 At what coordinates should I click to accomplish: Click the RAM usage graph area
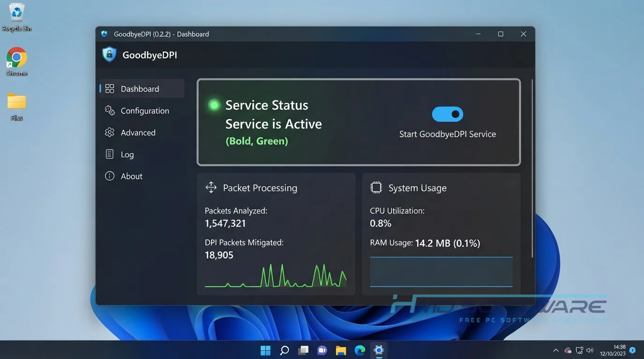[441, 272]
